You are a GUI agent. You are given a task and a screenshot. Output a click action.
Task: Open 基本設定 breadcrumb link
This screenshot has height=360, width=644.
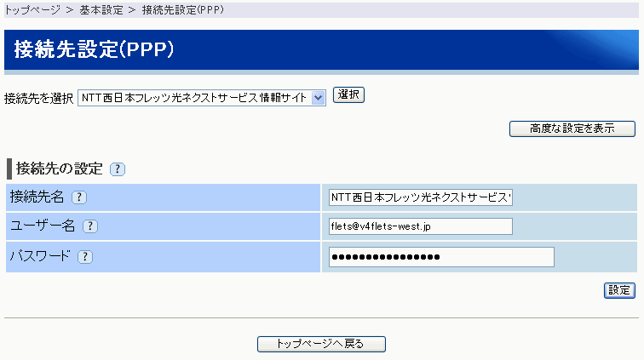click(101, 10)
